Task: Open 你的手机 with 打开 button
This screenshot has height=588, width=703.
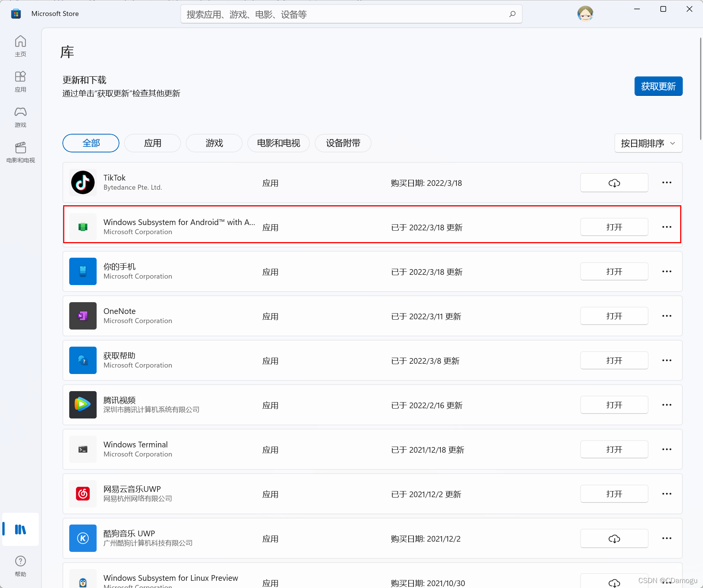Action: (614, 271)
